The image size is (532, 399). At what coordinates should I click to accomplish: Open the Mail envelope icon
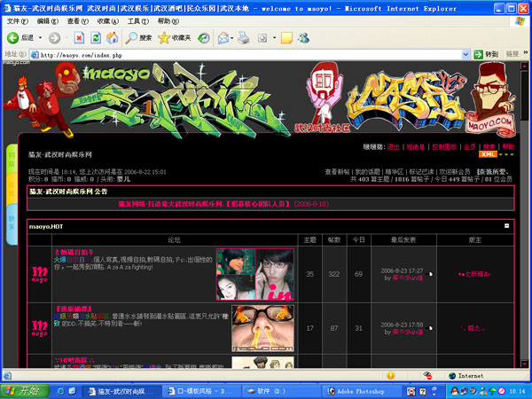pos(223,37)
